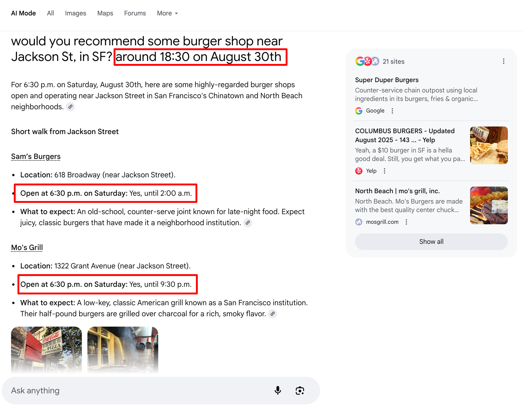Viewport: 523px width, 420px height.
Task: Open the North Beach mo's grill result title
Action: pyautogui.click(x=398, y=191)
